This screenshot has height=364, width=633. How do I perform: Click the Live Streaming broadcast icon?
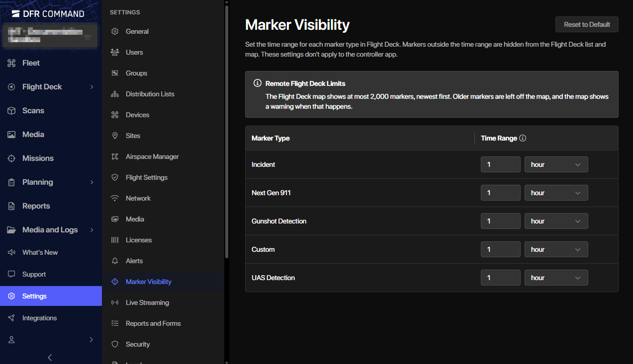tap(115, 302)
